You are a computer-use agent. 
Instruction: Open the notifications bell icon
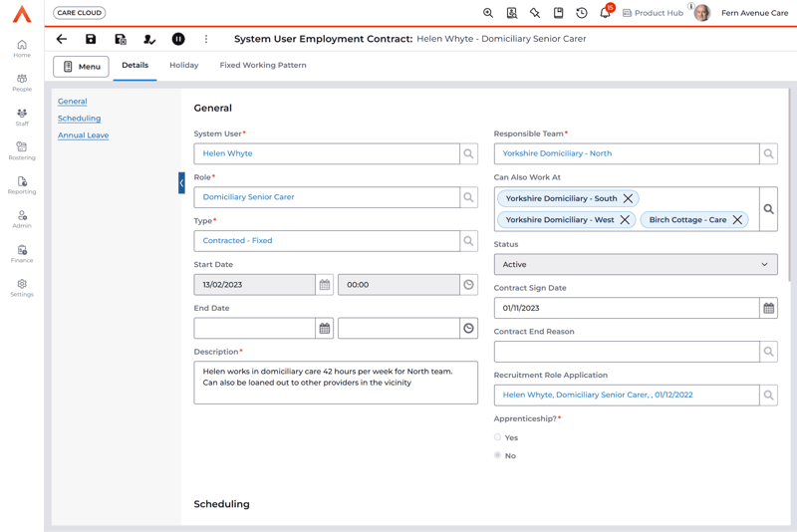605,13
